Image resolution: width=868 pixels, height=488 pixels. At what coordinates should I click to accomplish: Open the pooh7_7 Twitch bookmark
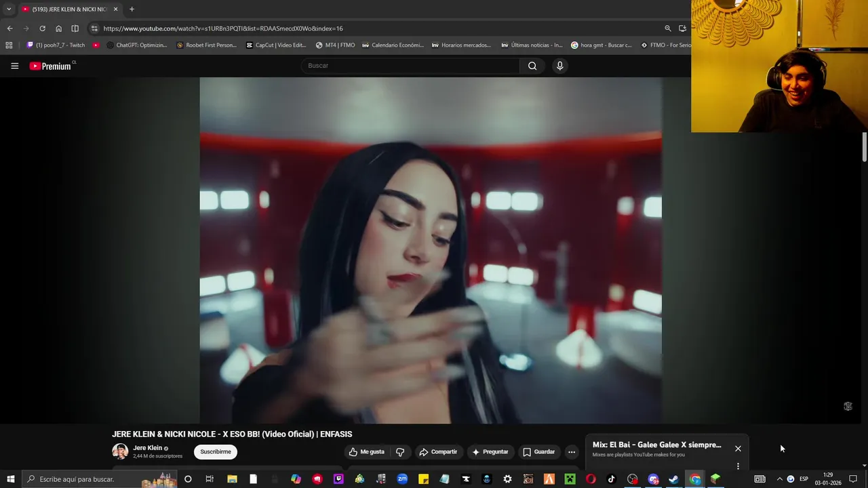(56, 45)
